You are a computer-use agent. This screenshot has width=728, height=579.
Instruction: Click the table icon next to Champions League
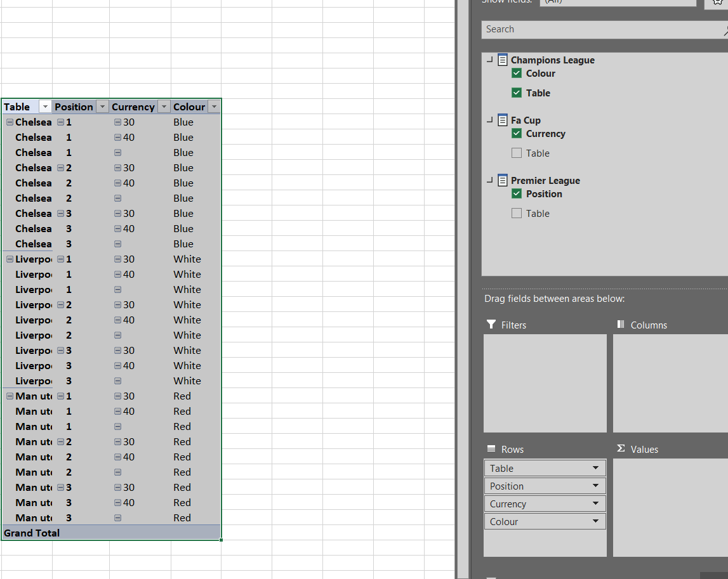pyautogui.click(x=502, y=60)
